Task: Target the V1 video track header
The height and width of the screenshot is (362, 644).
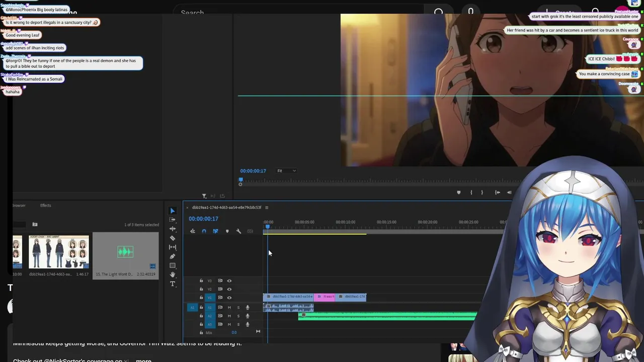Action: 210,298
